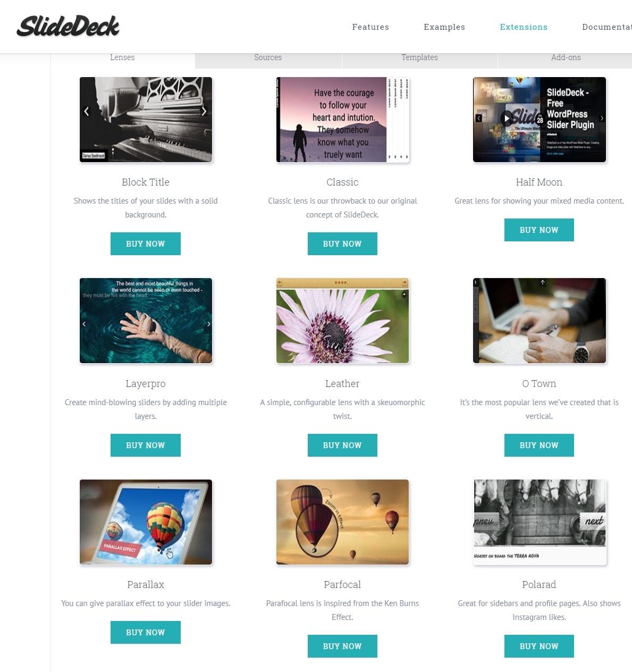Select the Extensions menu item

pyautogui.click(x=524, y=27)
